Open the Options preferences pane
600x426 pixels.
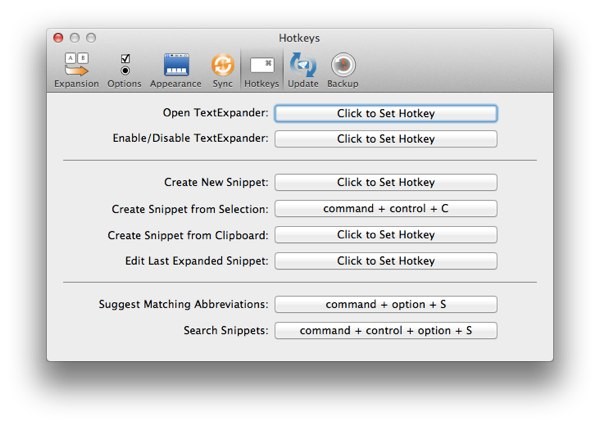tap(124, 70)
